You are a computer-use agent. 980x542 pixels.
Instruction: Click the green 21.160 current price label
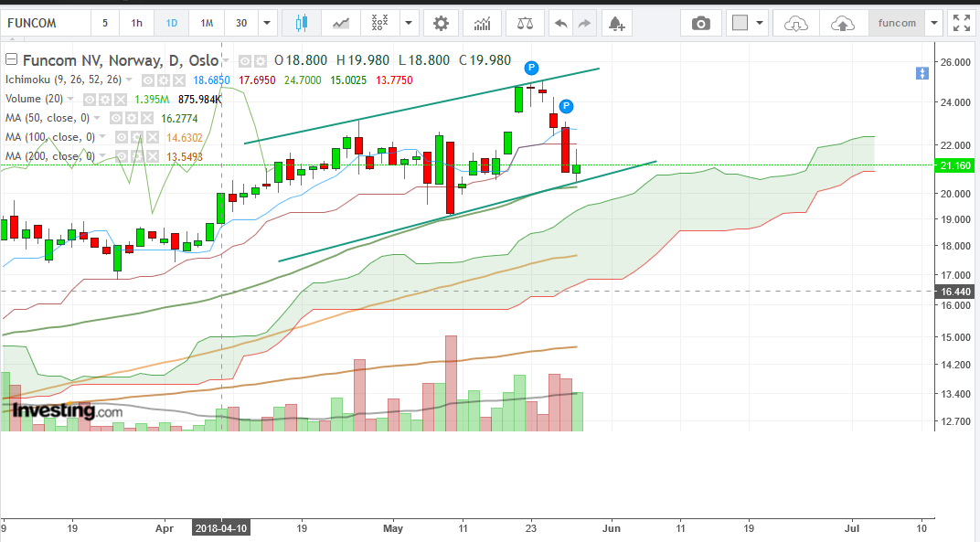click(954, 165)
